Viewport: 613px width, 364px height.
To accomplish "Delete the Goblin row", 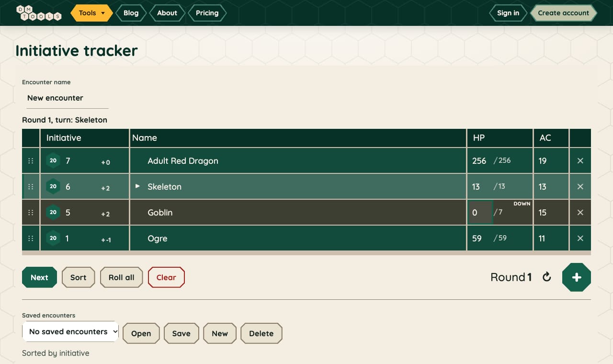I will pos(580,213).
